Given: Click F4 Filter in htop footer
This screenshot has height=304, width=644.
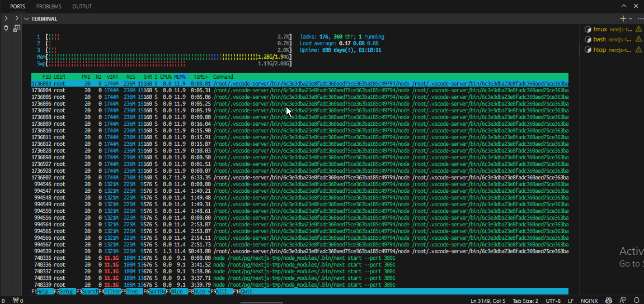Looking at the screenshot, I should coord(109,291).
